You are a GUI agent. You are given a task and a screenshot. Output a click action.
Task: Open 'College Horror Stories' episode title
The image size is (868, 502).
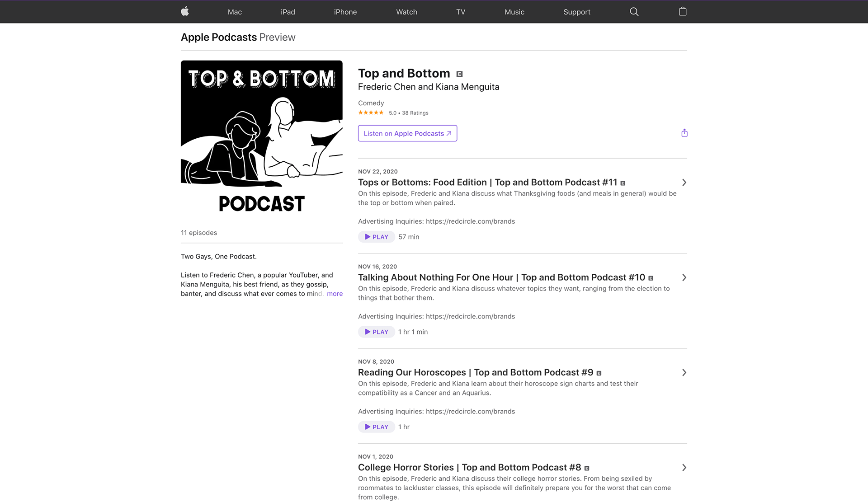coord(469,468)
